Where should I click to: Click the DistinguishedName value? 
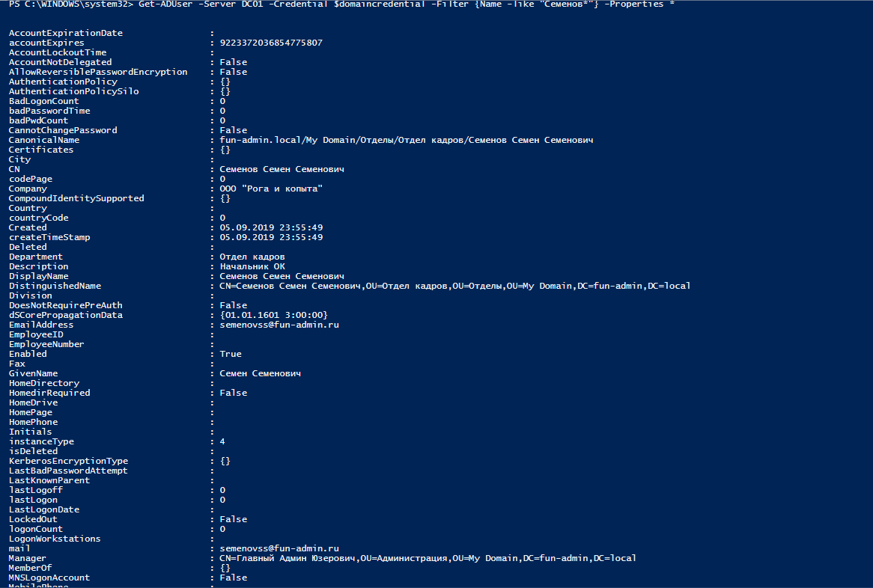pyautogui.click(x=454, y=286)
